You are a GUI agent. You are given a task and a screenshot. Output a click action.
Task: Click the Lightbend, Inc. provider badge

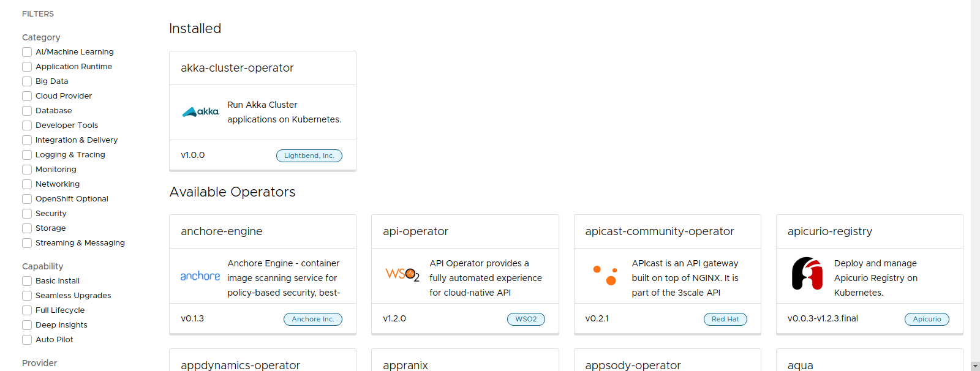click(309, 156)
